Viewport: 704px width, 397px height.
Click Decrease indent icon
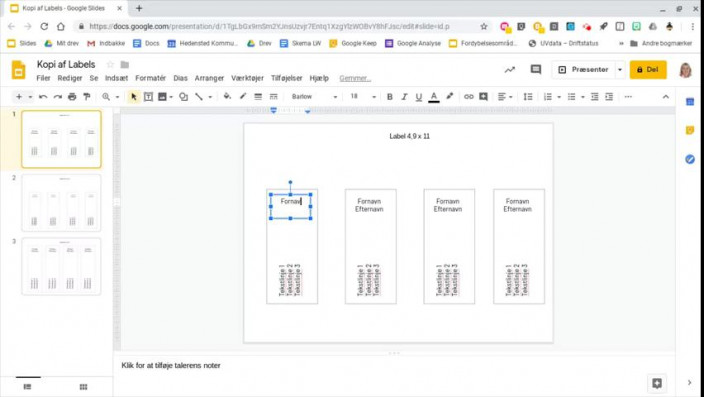pos(594,97)
